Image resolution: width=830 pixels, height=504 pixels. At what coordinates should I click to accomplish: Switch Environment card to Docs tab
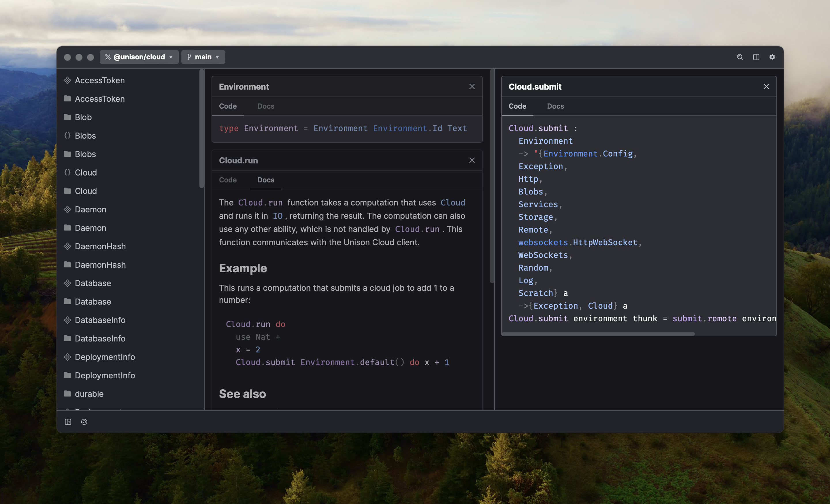[266, 106]
